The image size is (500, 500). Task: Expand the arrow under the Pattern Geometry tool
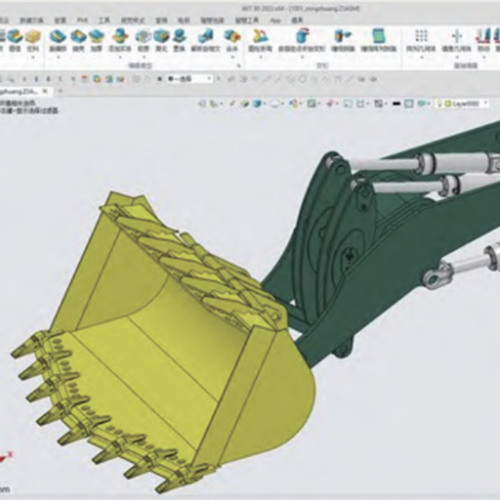point(421,57)
